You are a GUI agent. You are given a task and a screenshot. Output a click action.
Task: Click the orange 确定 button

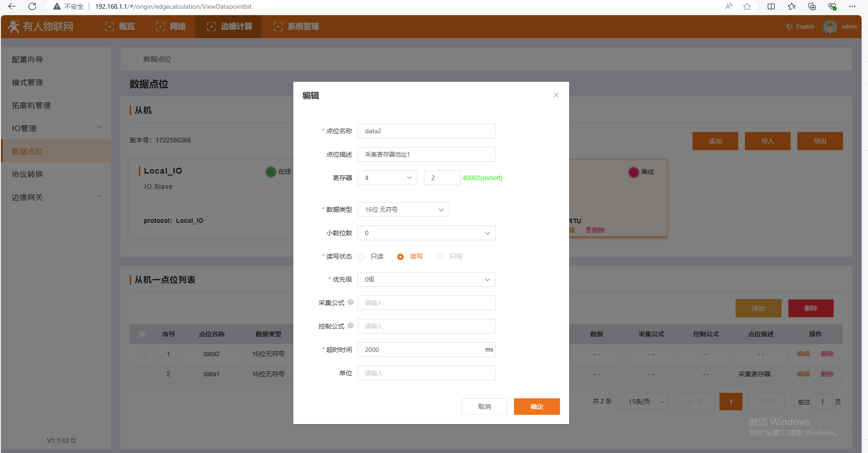tap(537, 407)
